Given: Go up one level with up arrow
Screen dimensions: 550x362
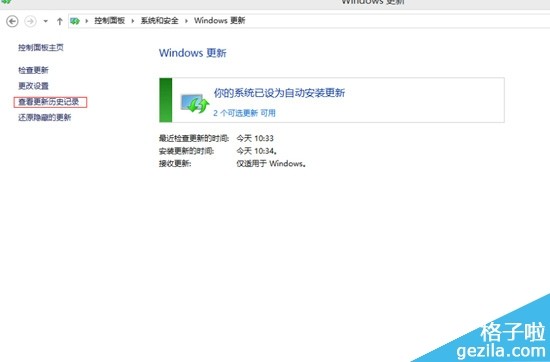Looking at the screenshot, I should [60, 21].
